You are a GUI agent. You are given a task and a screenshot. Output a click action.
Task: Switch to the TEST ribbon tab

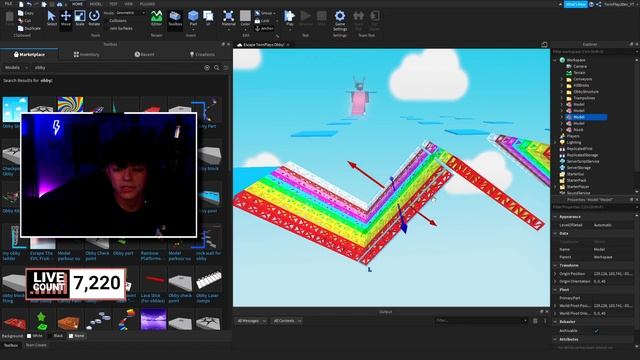pyautogui.click(x=113, y=4)
